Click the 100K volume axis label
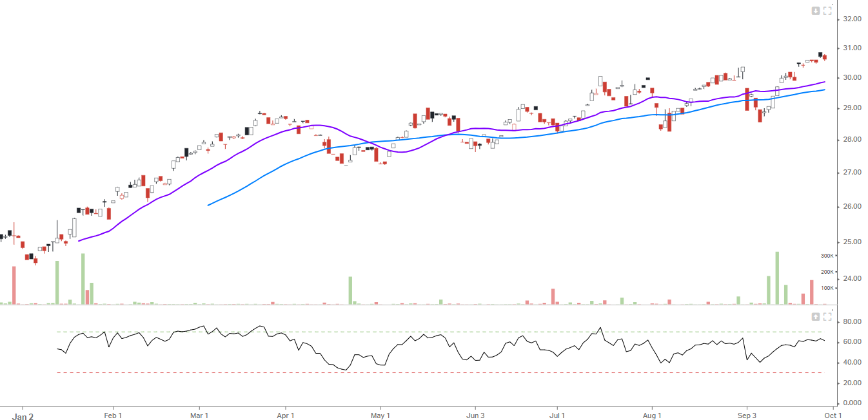The width and height of the screenshot is (868, 420). 827,288
